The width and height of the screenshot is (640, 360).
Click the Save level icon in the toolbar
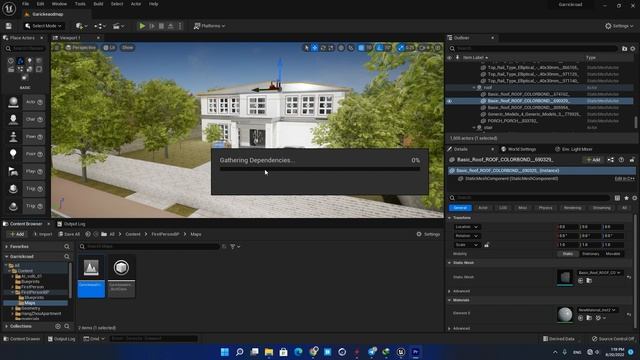tap(9, 26)
